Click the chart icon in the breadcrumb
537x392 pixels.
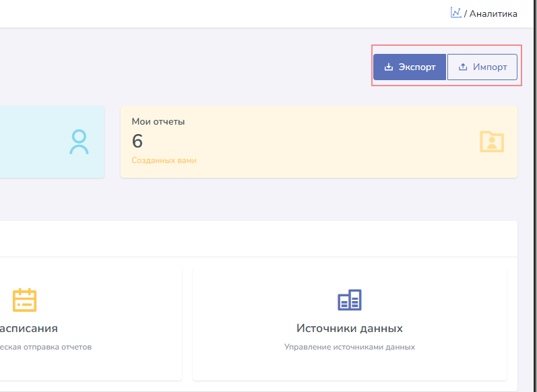tap(455, 13)
